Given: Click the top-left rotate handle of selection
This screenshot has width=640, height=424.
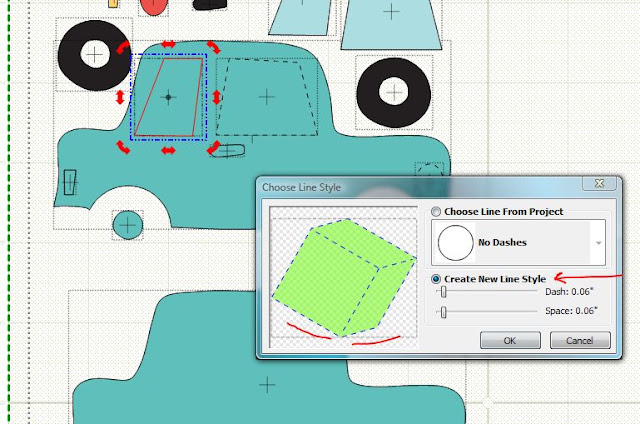Looking at the screenshot, I should (x=123, y=47).
